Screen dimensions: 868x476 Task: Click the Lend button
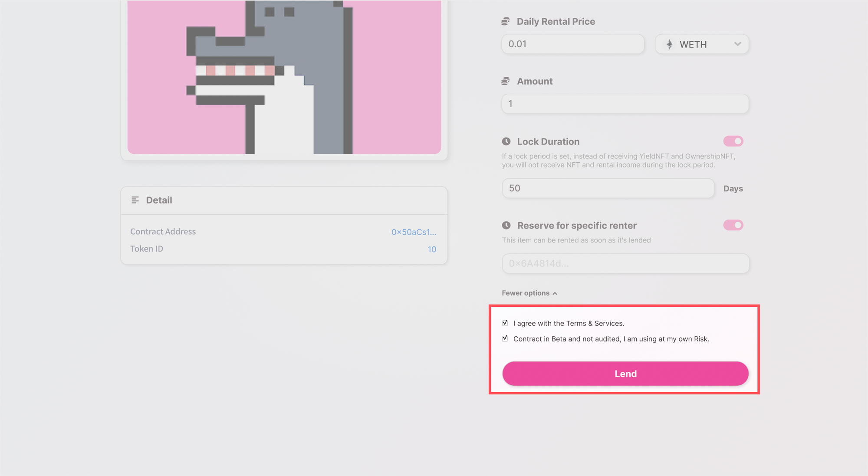[x=625, y=374]
